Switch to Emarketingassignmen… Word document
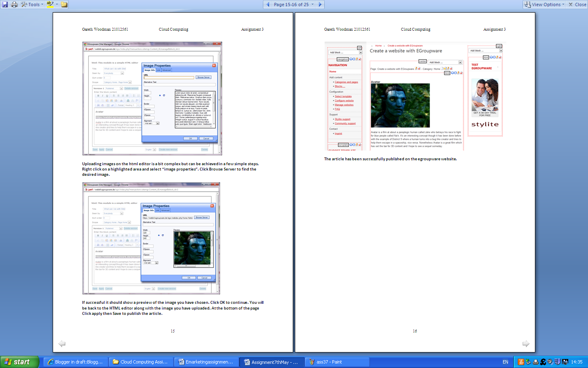This screenshot has height=368, width=588. [206, 362]
